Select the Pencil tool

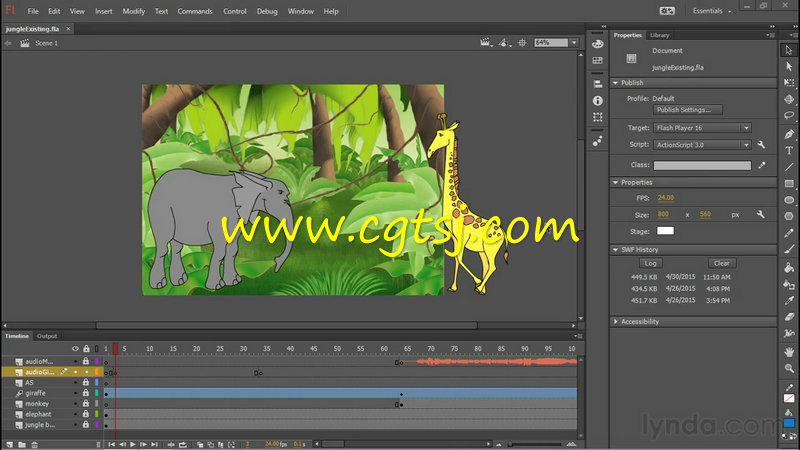pos(789,233)
